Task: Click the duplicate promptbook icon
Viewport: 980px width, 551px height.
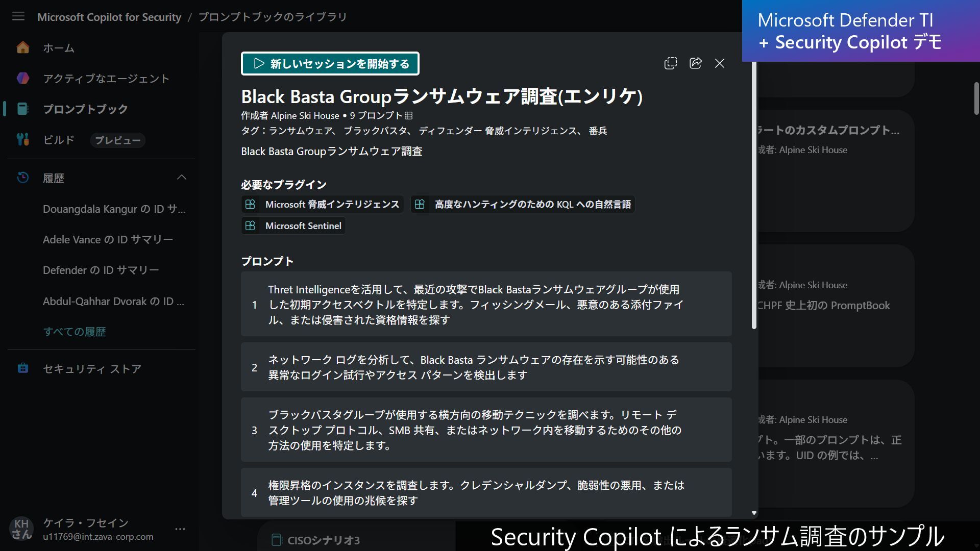Action: (x=670, y=63)
